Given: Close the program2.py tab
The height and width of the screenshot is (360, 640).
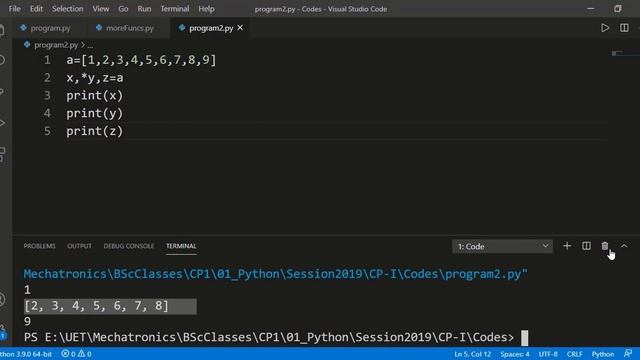Looking at the screenshot, I should click(240, 28).
